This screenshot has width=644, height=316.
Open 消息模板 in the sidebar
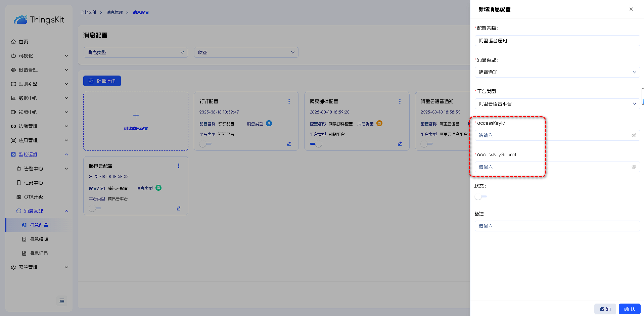point(39,239)
